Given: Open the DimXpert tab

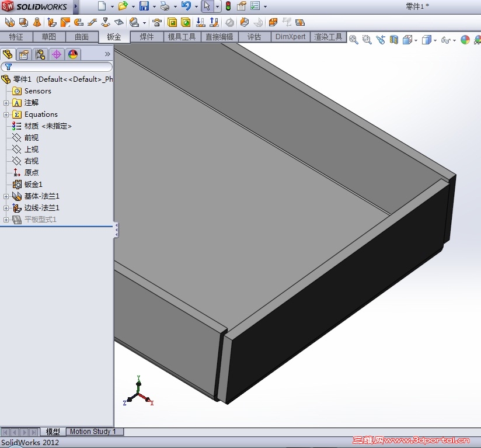Looking at the screenshot, I should 290,37.
